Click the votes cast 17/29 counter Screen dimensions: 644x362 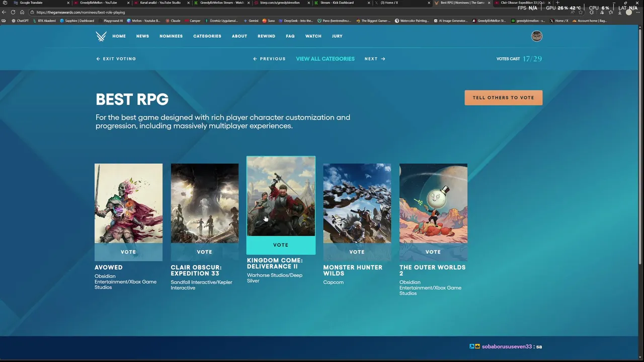coord(519,59)
